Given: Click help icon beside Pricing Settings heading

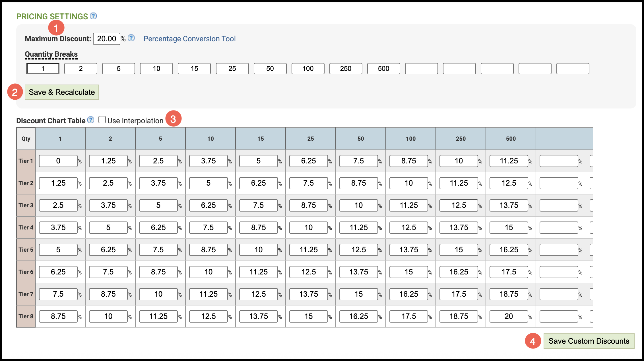Looking at the screenshot, I should tap(93, 16).
